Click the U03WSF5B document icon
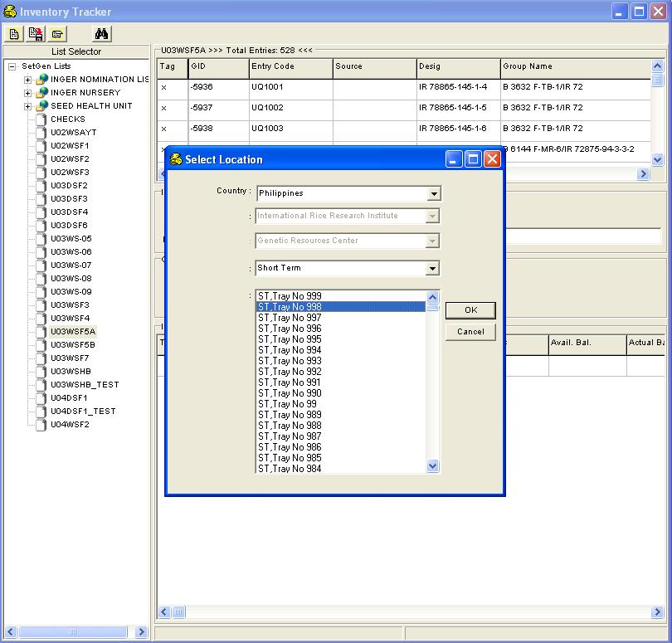The image size is (672, 643). pos(41,345)
